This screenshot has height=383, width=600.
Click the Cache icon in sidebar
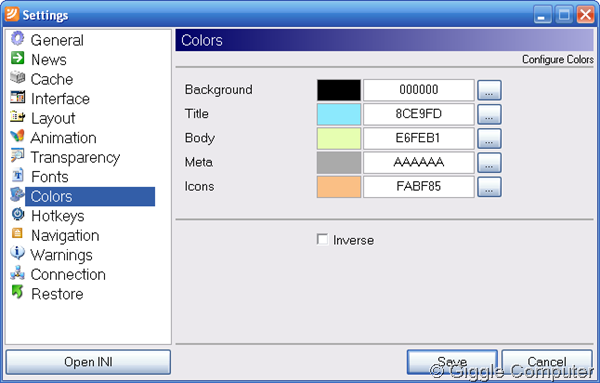pyautogui.click(x=17, y=77)
